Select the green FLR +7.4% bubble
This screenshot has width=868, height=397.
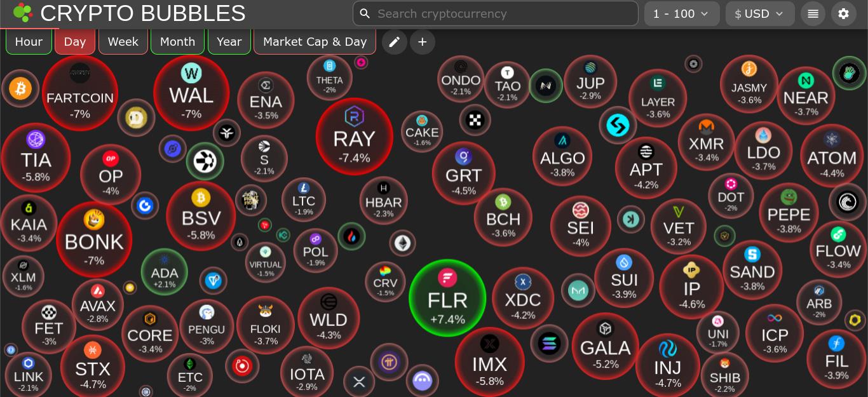(447, 299)
